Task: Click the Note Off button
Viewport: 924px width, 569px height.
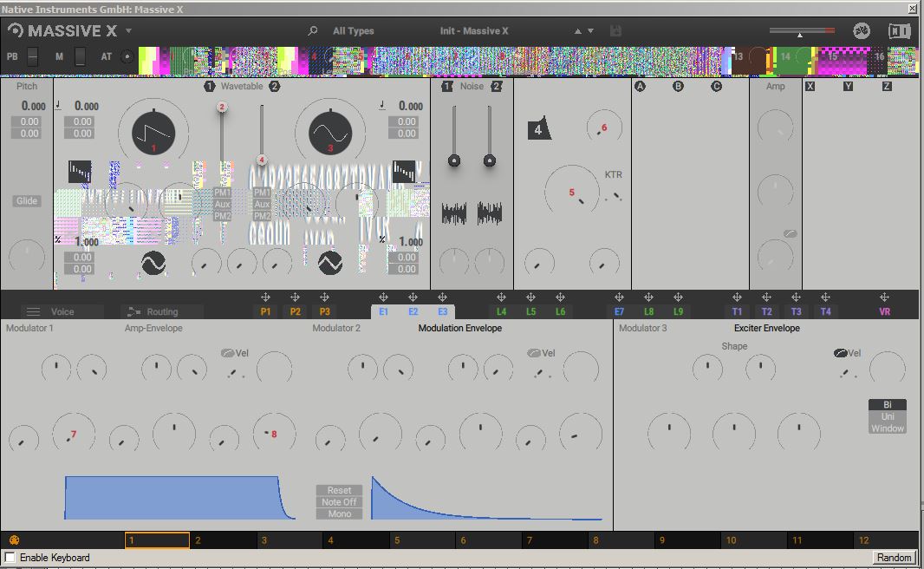Action: [340, 502]
